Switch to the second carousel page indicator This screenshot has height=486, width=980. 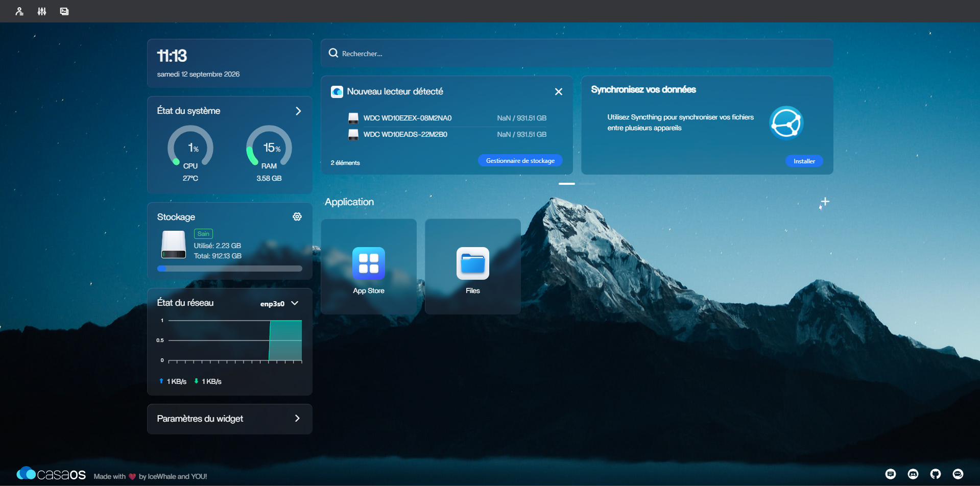[x=587, y=184]
